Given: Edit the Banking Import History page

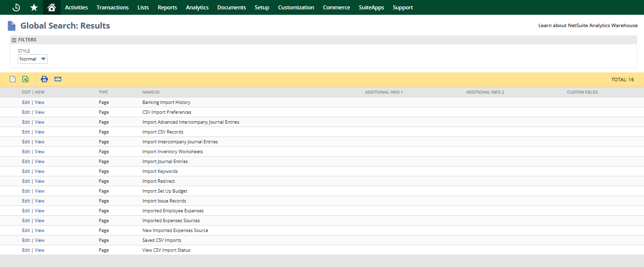Looking at the screenshot, I should tap(26, 102).
